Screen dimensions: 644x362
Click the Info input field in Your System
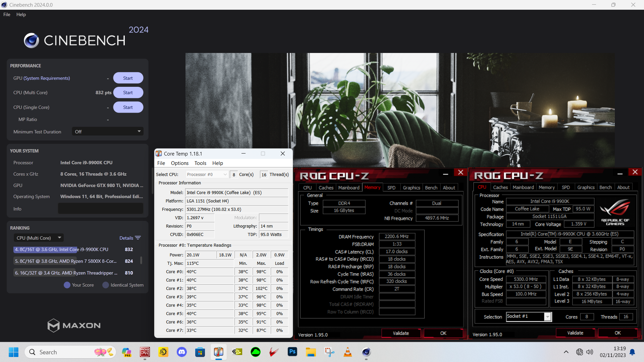tap(101, 209)
